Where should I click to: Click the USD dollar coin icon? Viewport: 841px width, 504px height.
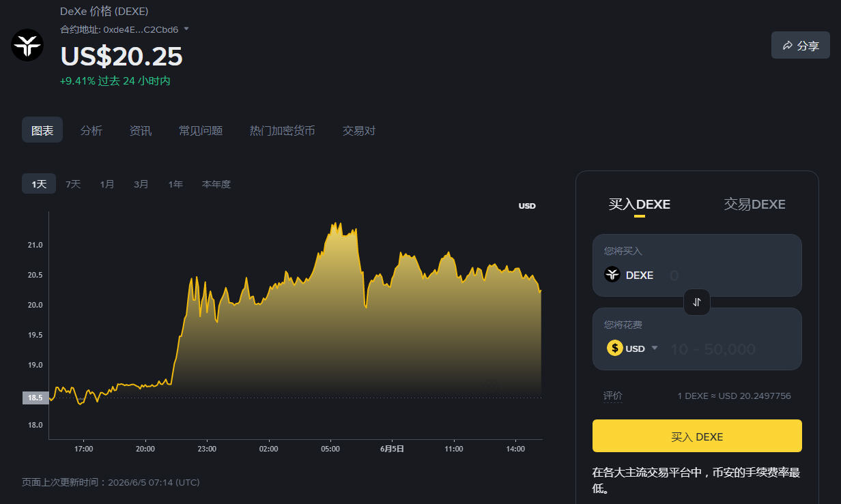pos(614,348)
